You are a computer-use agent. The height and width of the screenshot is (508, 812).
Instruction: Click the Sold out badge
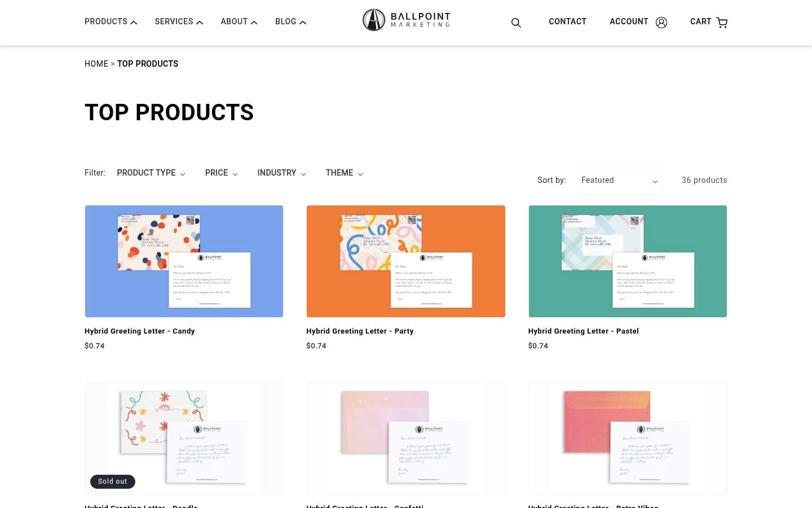point(113,481)
